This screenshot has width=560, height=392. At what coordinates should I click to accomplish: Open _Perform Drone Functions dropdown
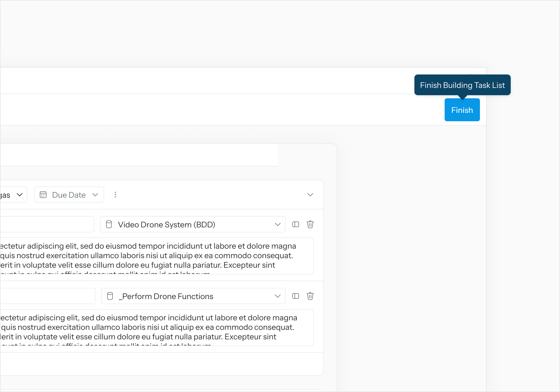(x=193, y=296)
